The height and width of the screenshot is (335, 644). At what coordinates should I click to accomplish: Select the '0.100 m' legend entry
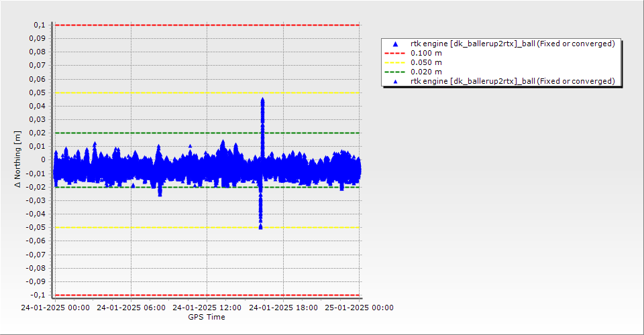coord(427,54)
